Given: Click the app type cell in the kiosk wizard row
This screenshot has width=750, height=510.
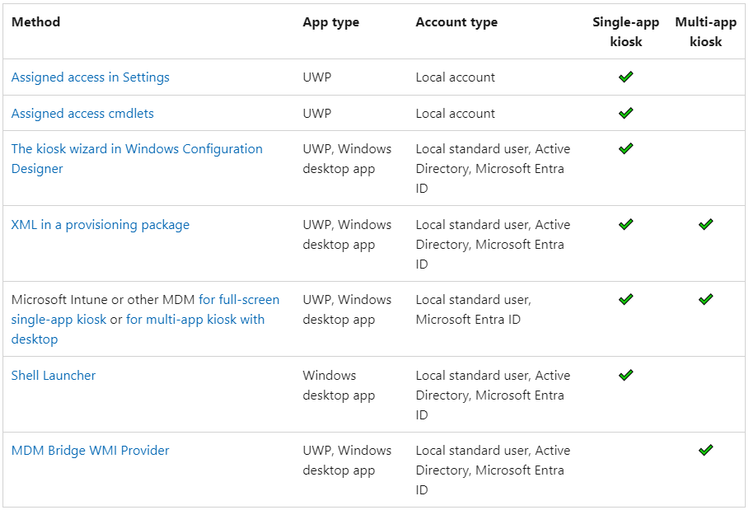Looking at the screenshot, I should pyautogui.click(x=347, y=159).
